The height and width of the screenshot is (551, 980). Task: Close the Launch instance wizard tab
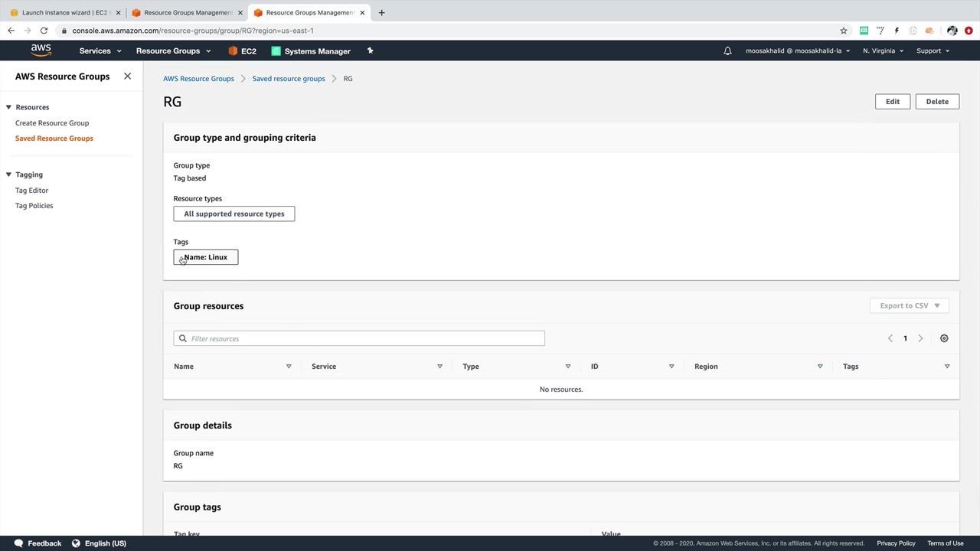click(118, 12)
